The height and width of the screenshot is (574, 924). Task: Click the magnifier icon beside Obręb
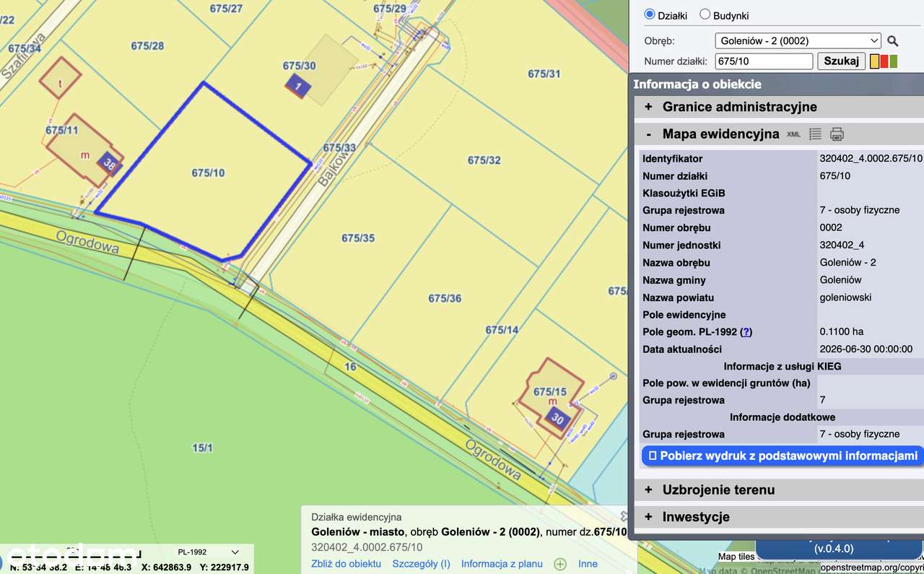tap(893, 41)
